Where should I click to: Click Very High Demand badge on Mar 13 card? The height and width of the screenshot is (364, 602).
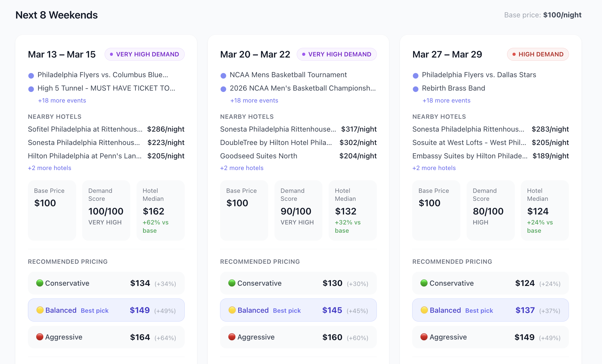[145, 54]
